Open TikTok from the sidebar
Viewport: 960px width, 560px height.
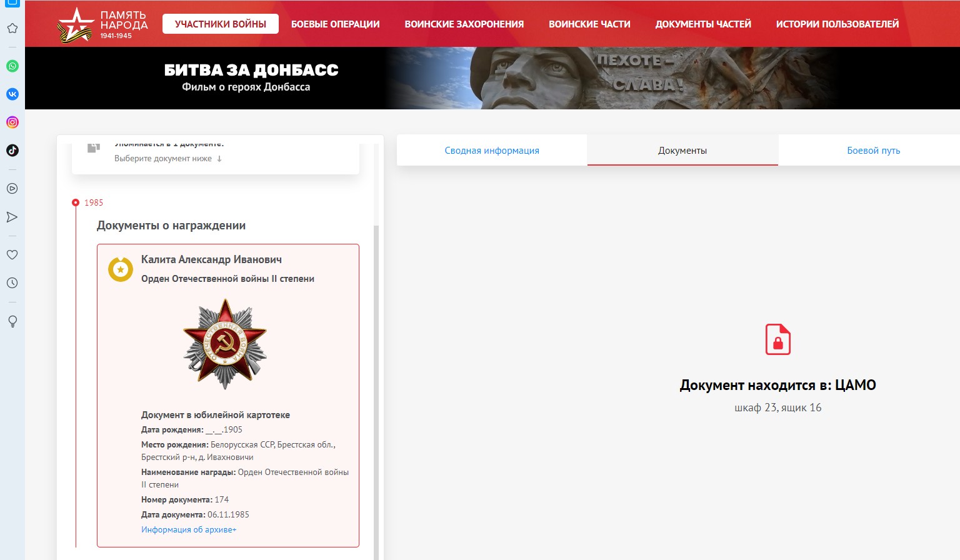[x=12, y=151]
